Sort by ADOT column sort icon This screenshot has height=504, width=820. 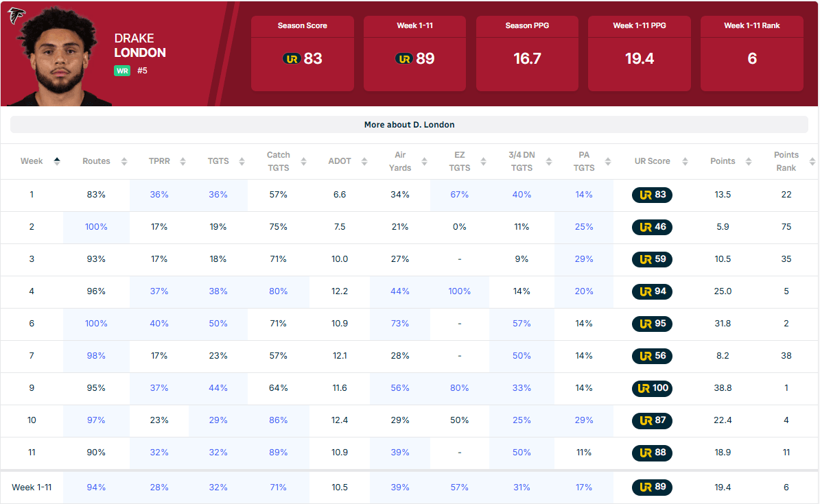click(x=364, y=162)
